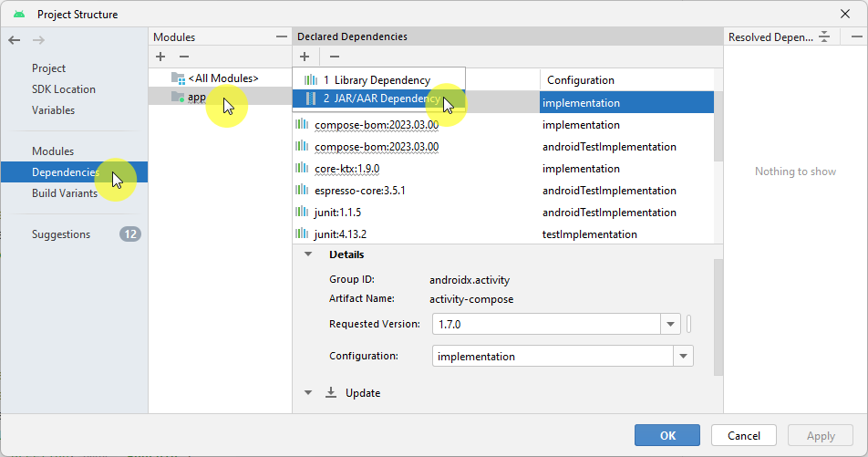Open Build Variants in sidebar
The height and width of the screenshot is (457, 868).
(65, 193)
